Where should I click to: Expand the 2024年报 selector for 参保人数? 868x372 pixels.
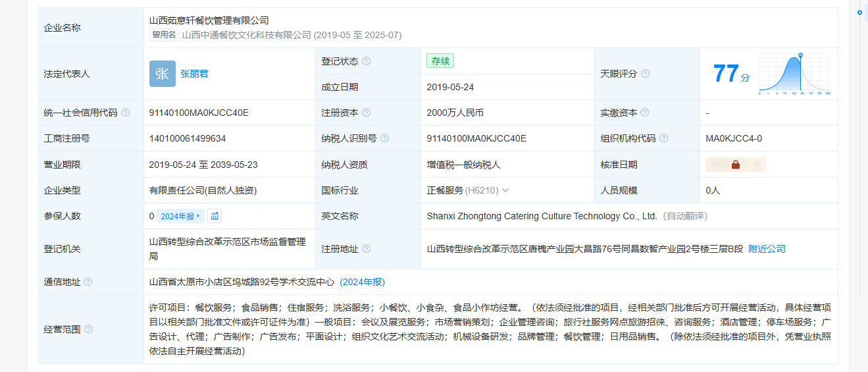coord(180,216)
